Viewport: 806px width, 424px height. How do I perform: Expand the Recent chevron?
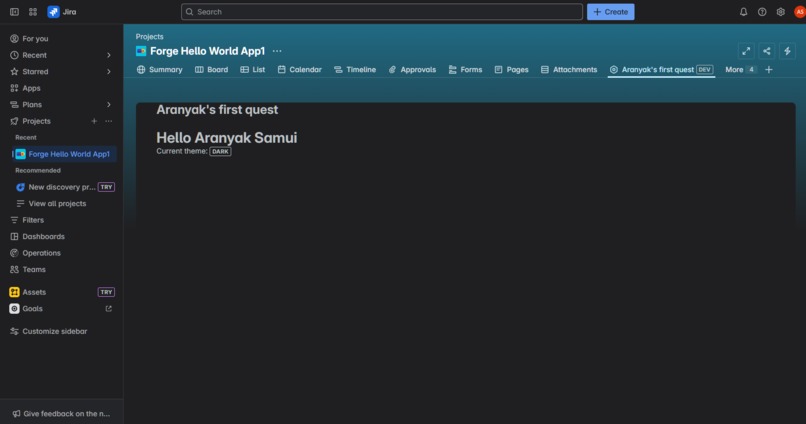click(108, 55)
